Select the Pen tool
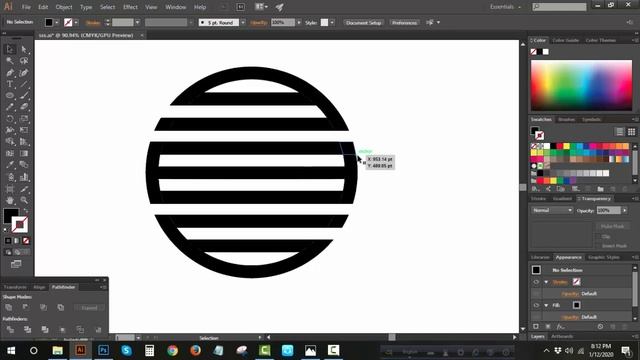640x360 pixels. (x=10, y=73)
